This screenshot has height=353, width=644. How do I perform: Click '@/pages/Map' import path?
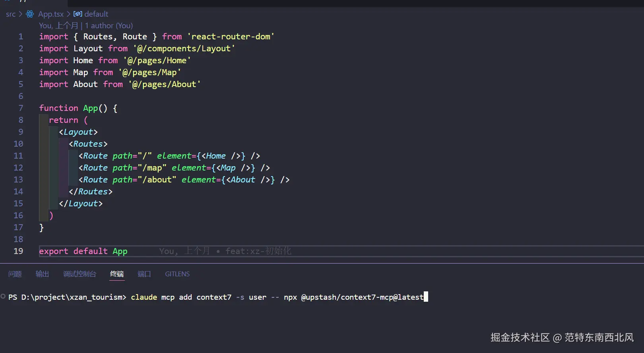(x=149, y=72)
